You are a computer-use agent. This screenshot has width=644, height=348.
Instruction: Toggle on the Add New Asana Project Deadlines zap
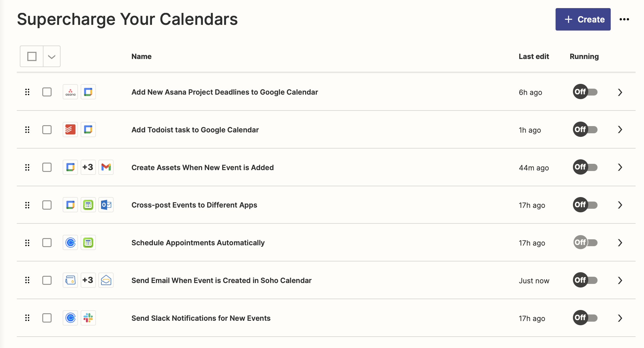click(585, 92)
